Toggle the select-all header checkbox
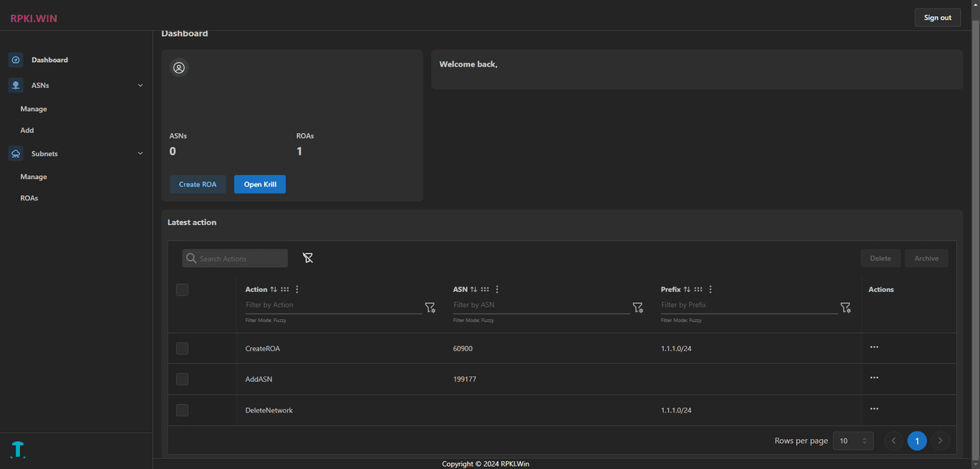The image size is (980, 469). pos(182,290)
